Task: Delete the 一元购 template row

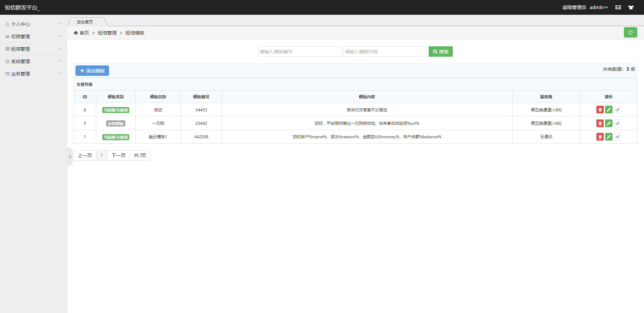Action: 600,123
